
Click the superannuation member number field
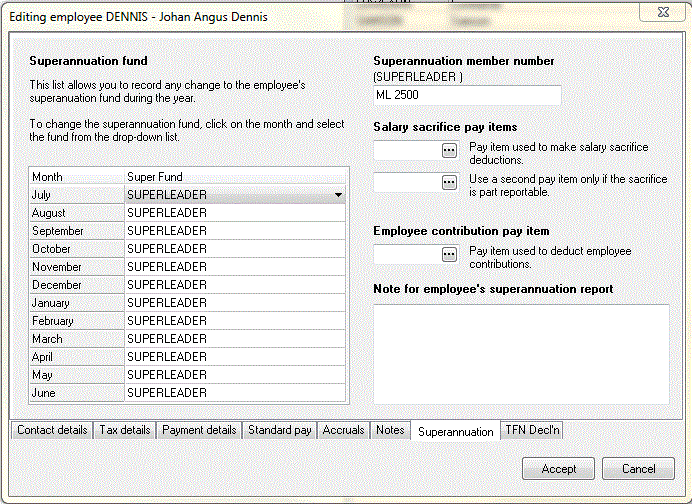[x=467, y=95]
